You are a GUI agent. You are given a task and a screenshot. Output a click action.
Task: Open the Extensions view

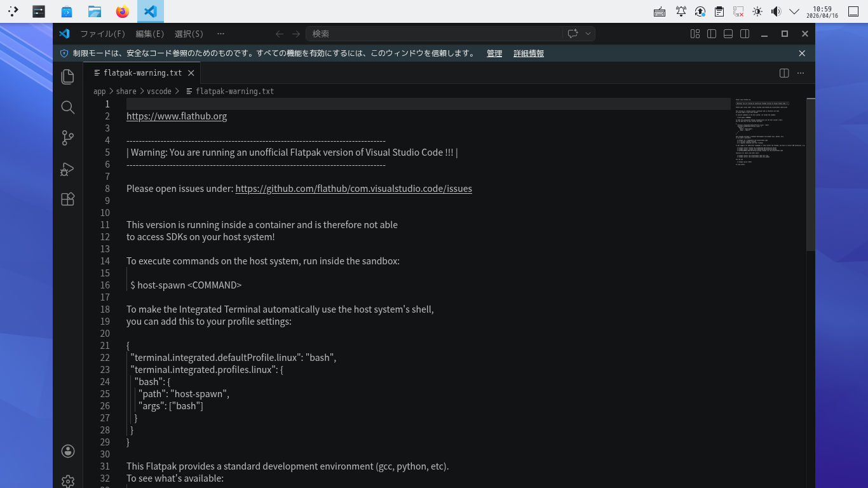68,200
